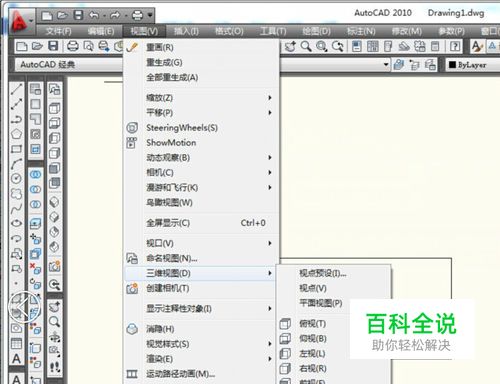This screenshot has width=500, height=384.
Task: Choose 消隐(H) hide entry
Action: pos(201,329)
